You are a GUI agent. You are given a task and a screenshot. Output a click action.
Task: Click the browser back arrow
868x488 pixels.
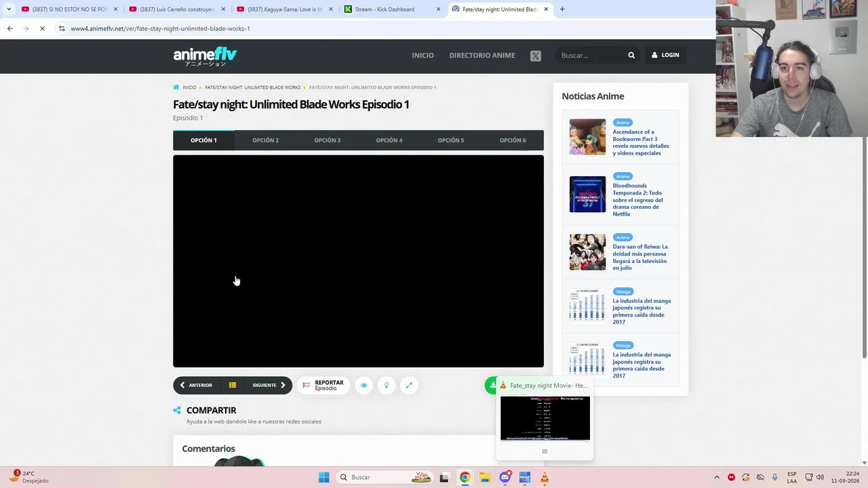click(9, 28)
